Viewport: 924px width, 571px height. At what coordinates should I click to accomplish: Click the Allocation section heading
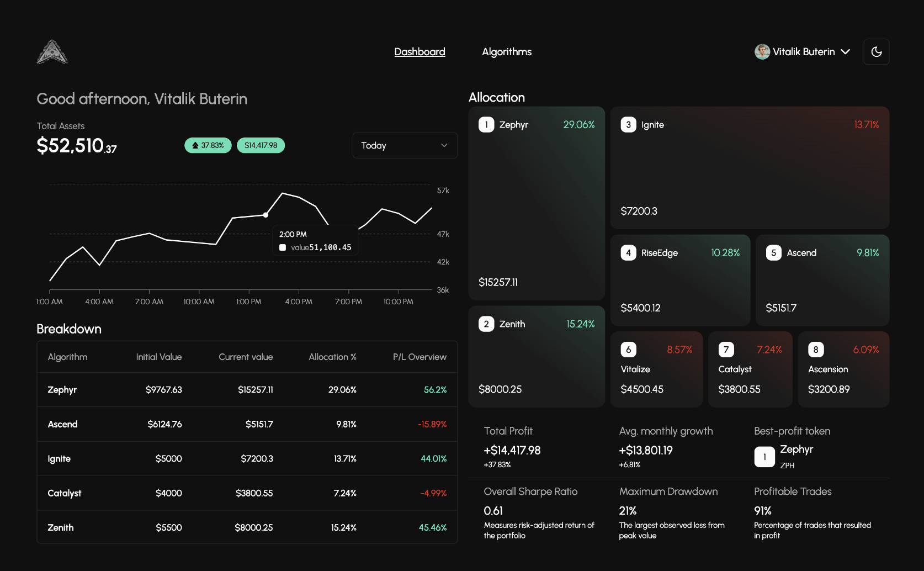point(497,97)
